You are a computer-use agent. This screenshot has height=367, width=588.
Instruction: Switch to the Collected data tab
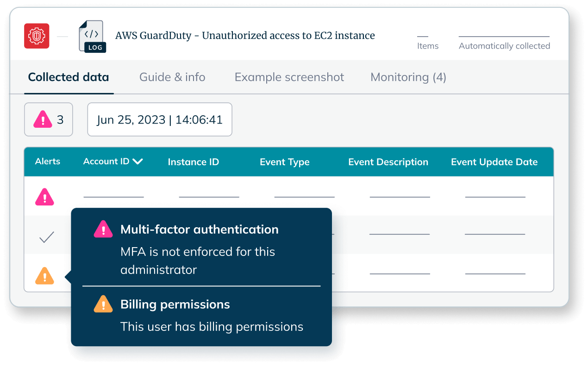(69, 77)
